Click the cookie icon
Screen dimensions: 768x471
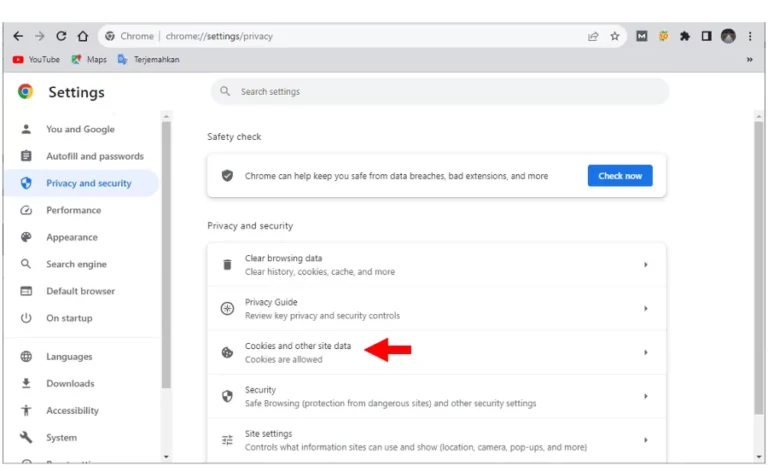click(227, 353)
